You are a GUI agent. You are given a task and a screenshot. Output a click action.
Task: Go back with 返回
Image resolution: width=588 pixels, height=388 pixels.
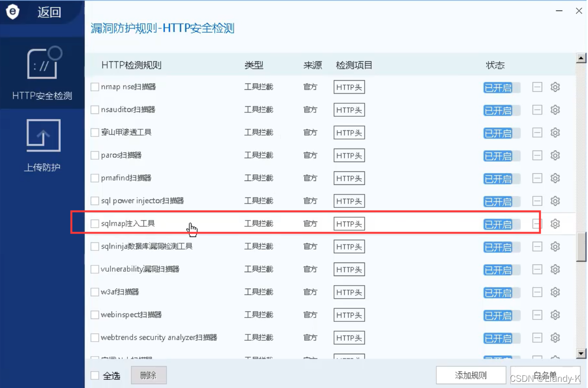point(49,12)
